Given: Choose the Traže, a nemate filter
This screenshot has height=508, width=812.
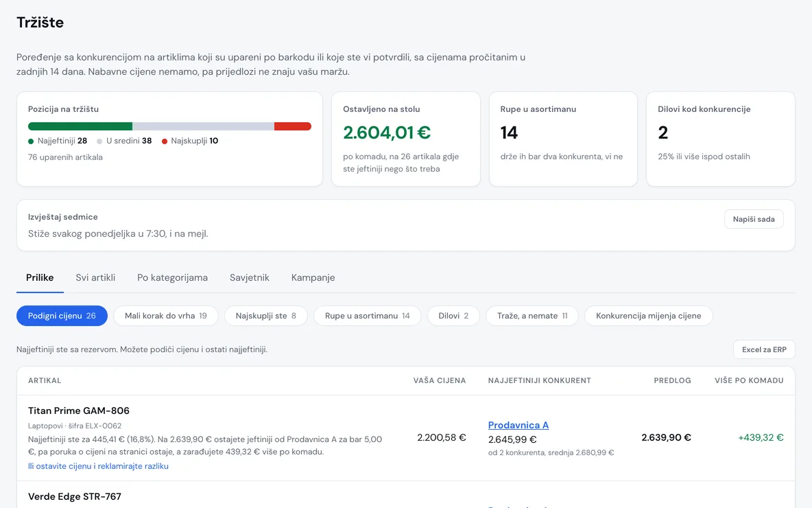Looking at the screenshot, I should tap(532, 316).
